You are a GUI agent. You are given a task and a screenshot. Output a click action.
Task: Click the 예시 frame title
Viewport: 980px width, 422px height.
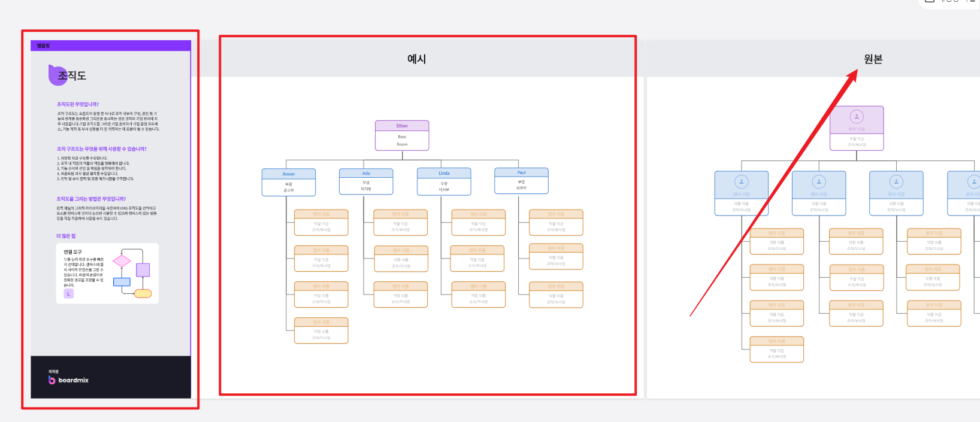(x=417, y=59)
